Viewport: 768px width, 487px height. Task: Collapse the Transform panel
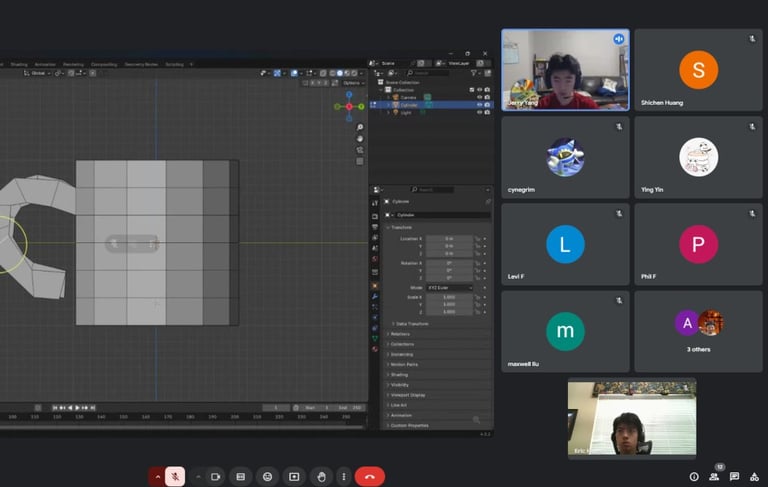[401, 227]
